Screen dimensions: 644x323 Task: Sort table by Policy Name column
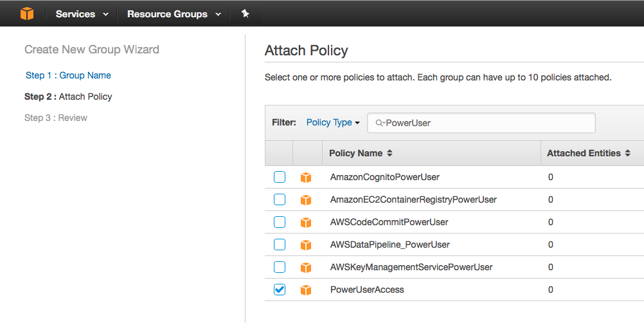point(361,153)
